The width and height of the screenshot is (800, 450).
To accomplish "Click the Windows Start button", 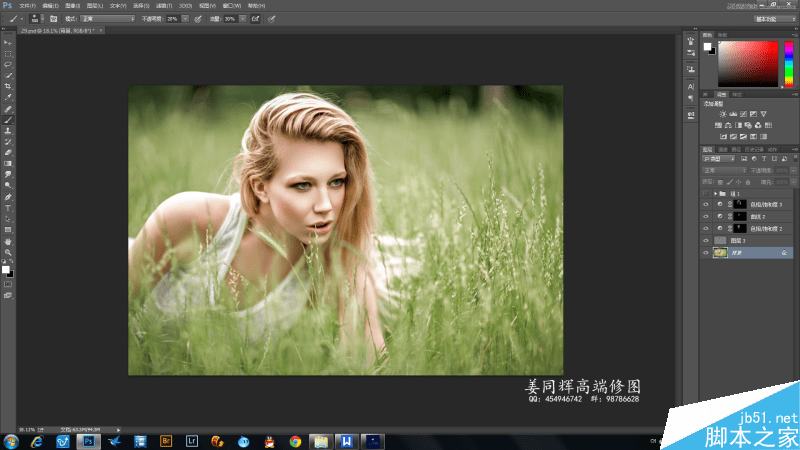I will (x=11, y=440).
